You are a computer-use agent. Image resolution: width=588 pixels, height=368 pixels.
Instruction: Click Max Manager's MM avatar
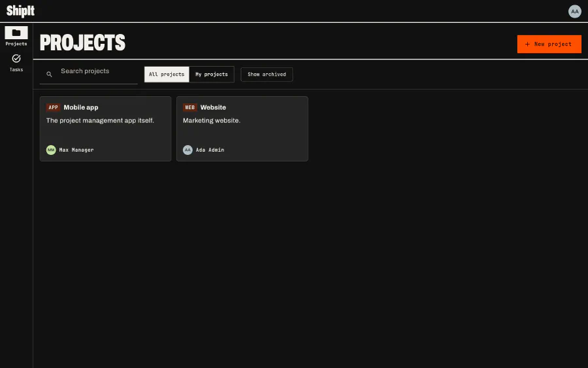click(x=51, y=150)
